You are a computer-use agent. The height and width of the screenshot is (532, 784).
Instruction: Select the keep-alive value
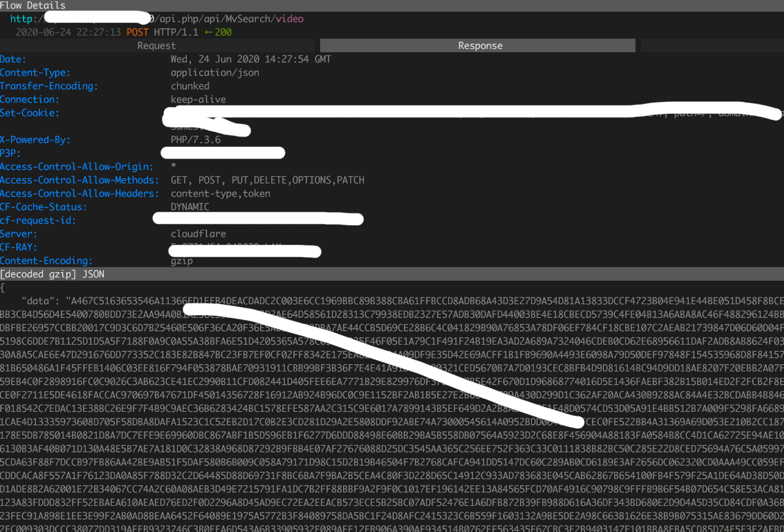[x=199, y=99]
